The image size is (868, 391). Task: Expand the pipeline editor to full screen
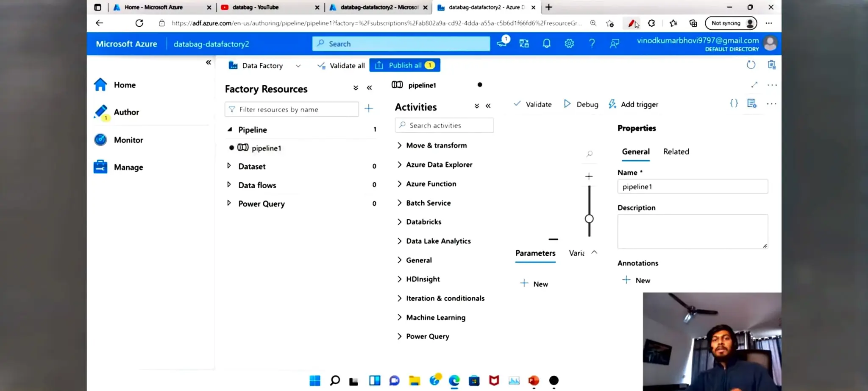754,85
